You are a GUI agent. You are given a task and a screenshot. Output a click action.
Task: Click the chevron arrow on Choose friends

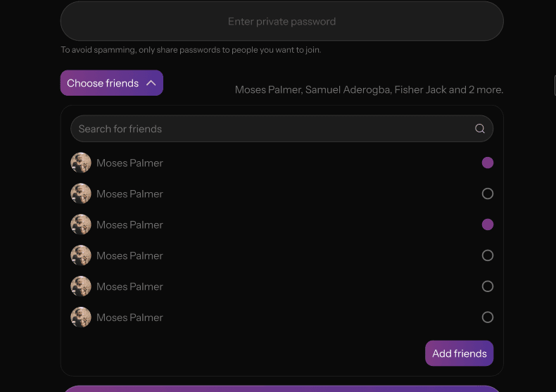point(151,83)
